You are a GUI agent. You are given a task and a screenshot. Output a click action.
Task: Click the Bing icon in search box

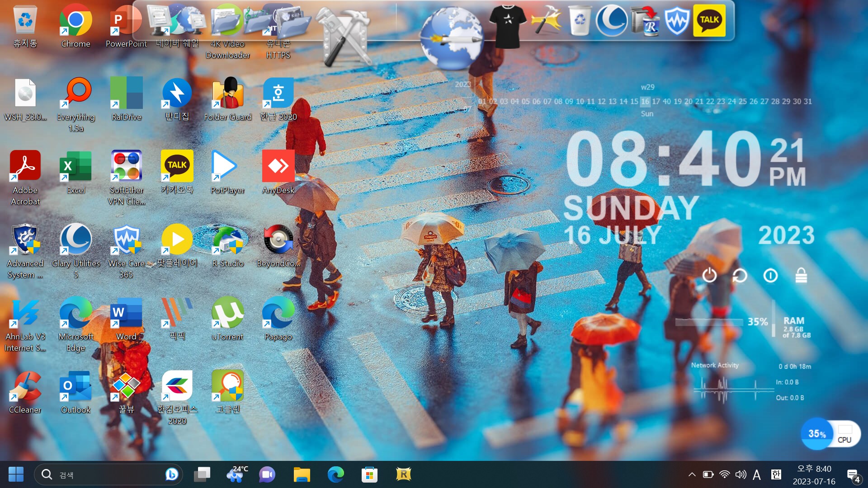(171, 474)
